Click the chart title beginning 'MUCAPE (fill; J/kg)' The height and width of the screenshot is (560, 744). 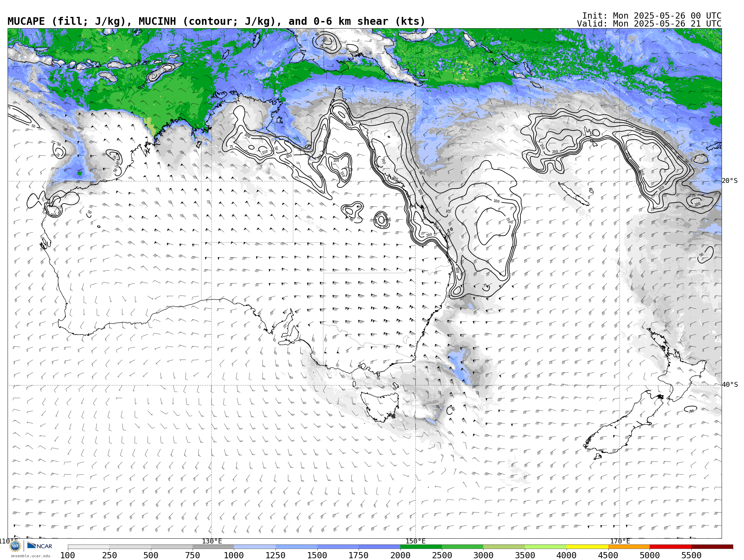point(216,21)
